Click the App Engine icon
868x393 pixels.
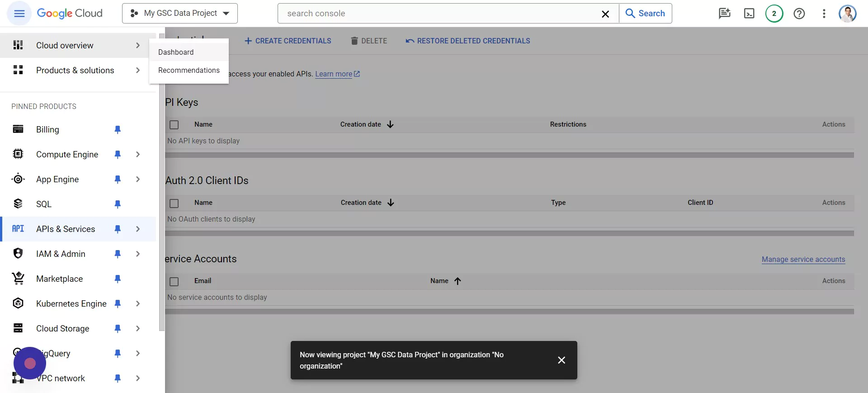tap(18, 179)
